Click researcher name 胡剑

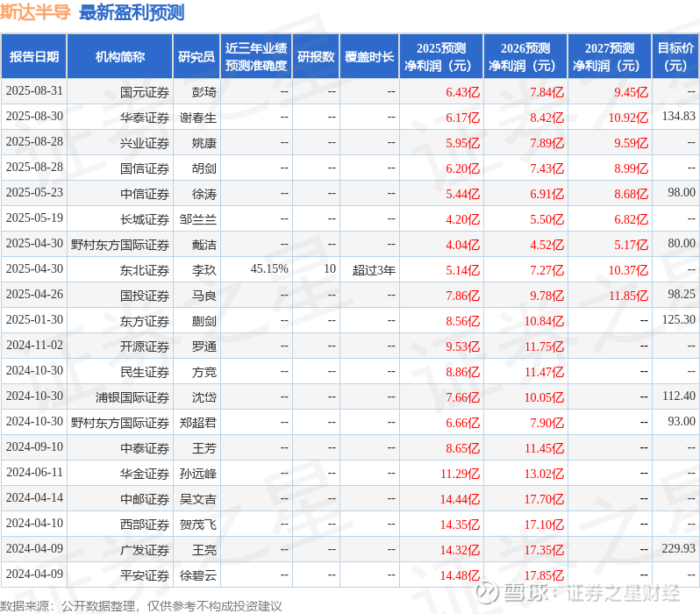click(204, 168)
